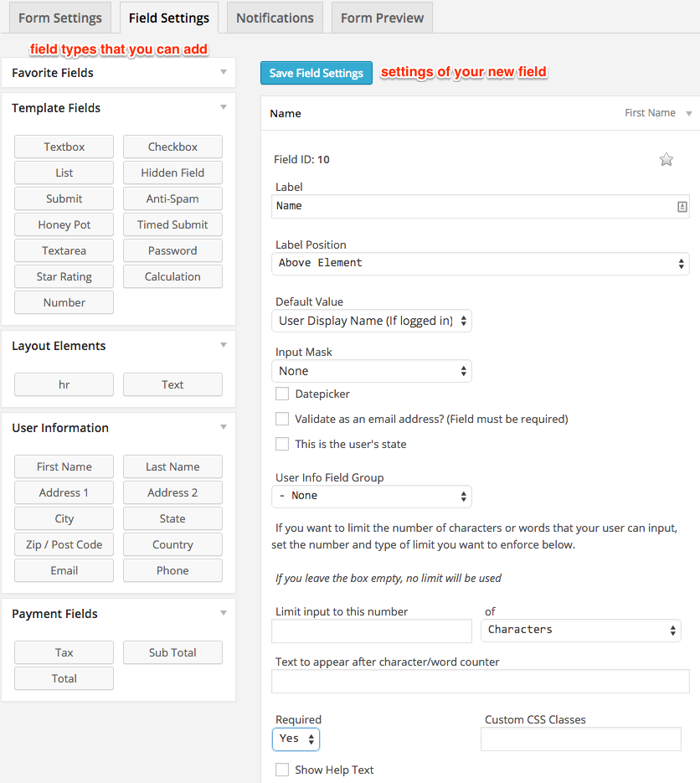Viewport: 700px width, 783px height.
Task: Collapse the User Information section arrow
Action: coord(224,427)
